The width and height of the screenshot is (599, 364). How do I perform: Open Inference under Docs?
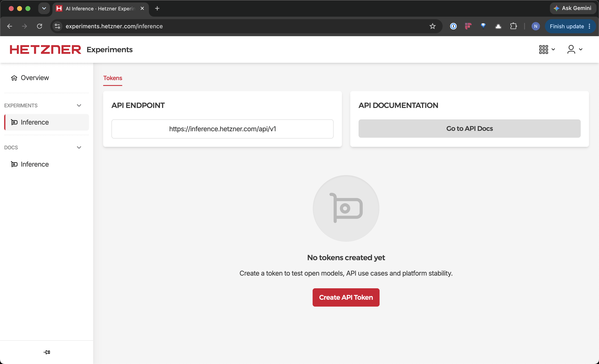tap(47, 164)
